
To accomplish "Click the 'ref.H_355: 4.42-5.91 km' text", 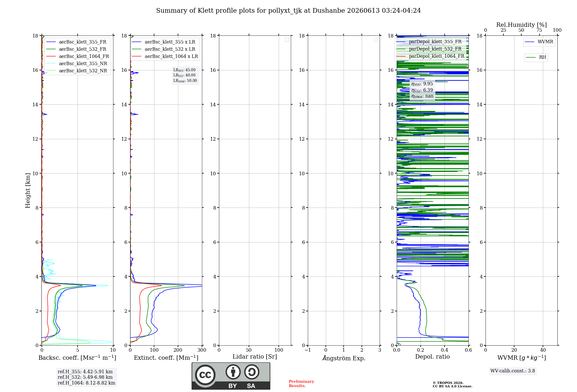I will tap(85, 372).
